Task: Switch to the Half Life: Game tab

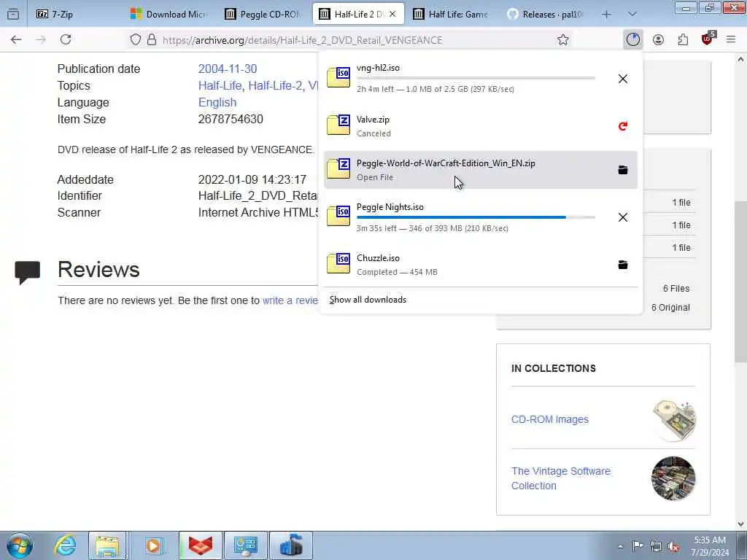Action: point(452,15)
